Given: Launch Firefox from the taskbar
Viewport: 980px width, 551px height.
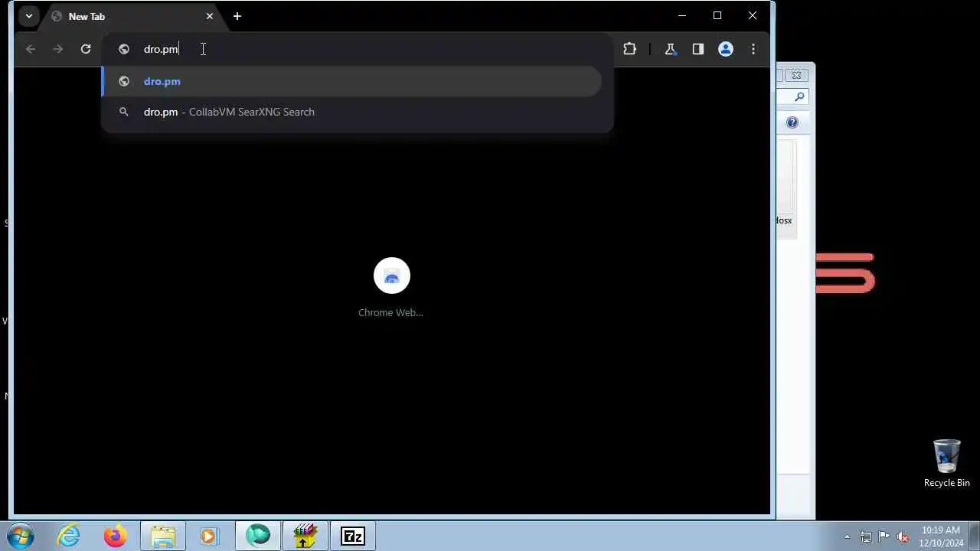Looking at the screenshot, I should [116, 536].
